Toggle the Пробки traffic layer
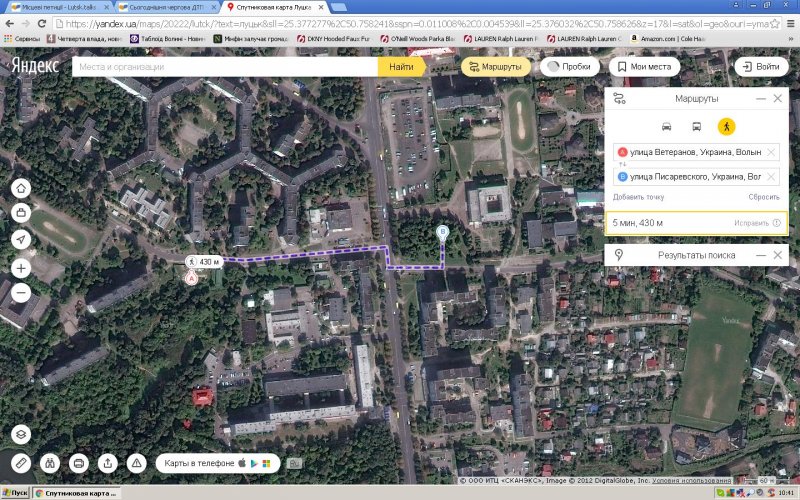The width and height of the screenshot is (800, 500). pos(566,66)
